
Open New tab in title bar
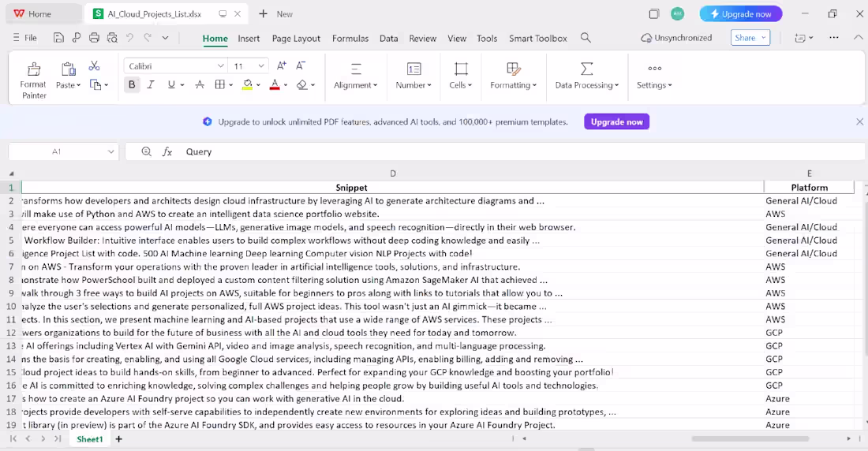click(276, 14)
